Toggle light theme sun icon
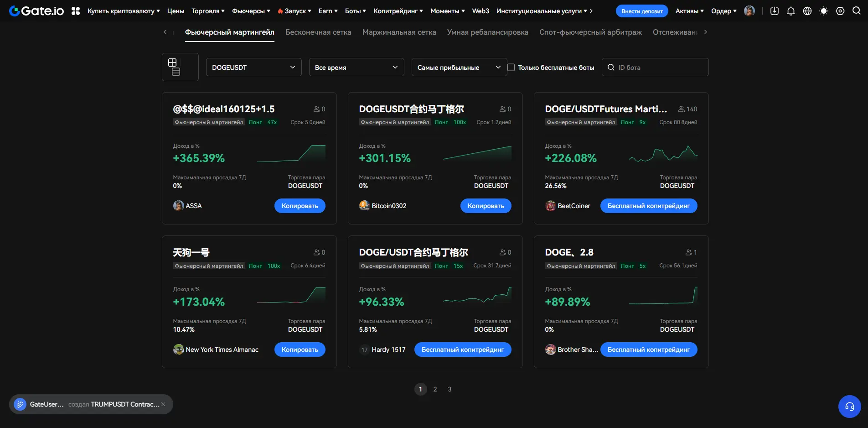Viewport: 868px width, 428px height. 824,11
